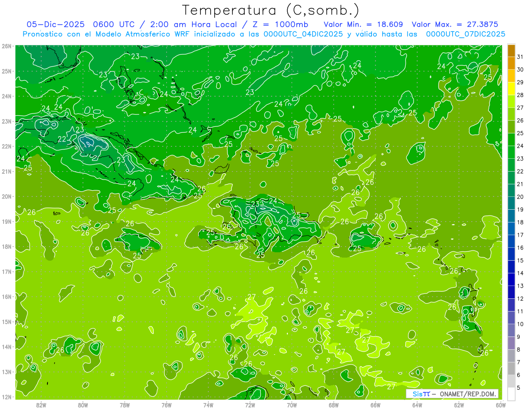Click the 72W longitude axis label
Viewport: 532px width, 411px height.
[x=250, y=405]
